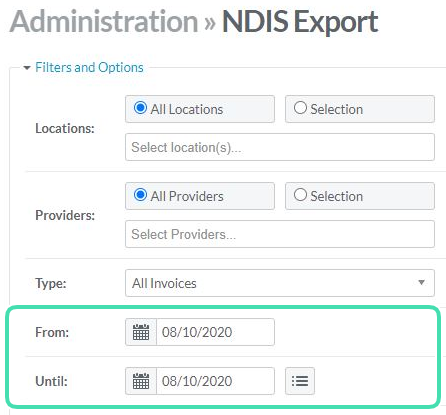This screenshot has width=446, height=415.
Task: Click the Locations: label
Action: (65, 128)
